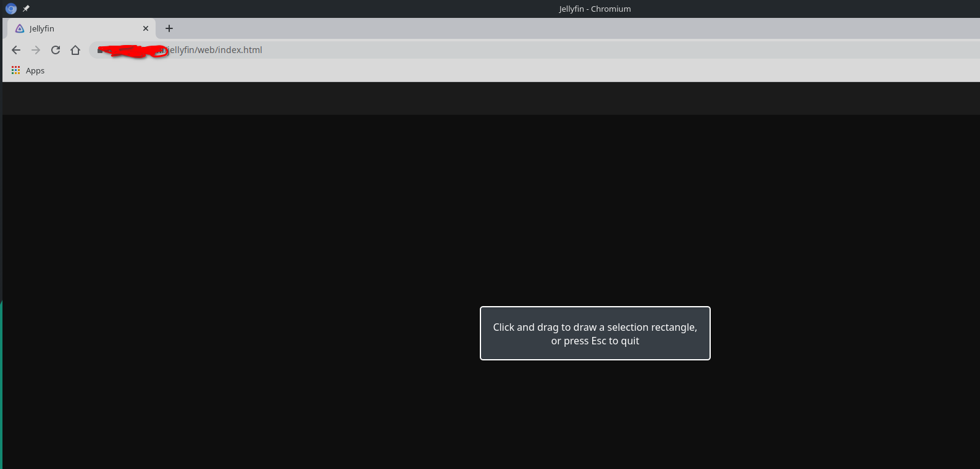The image size is (980, 469).
Task: Open a new browser tab
Action: coord(169,28)
